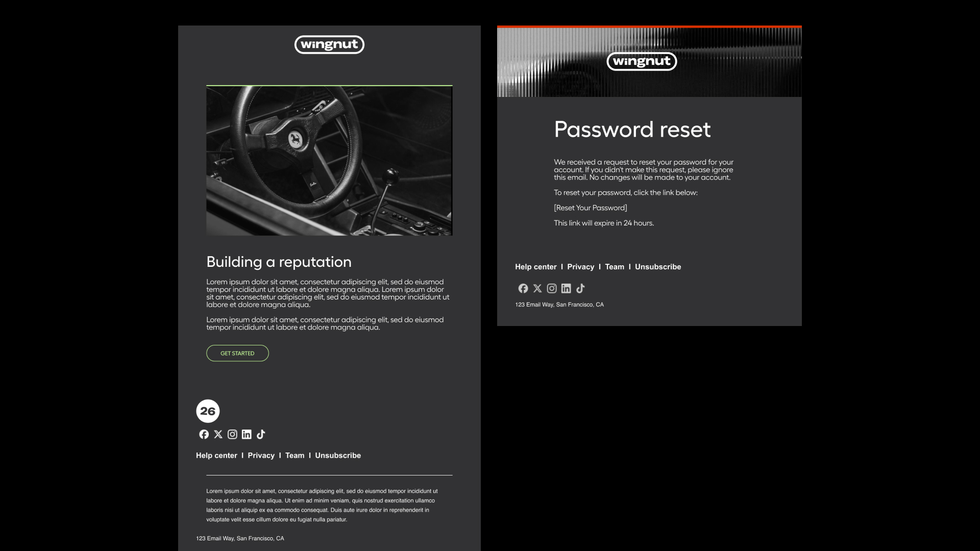
Task: Click X icon in password reset email
Action: pos(537,288)
